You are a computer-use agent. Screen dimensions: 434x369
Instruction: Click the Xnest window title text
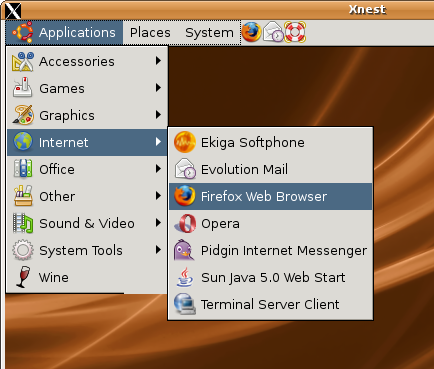pyautogui.click(x=367, y=9)
